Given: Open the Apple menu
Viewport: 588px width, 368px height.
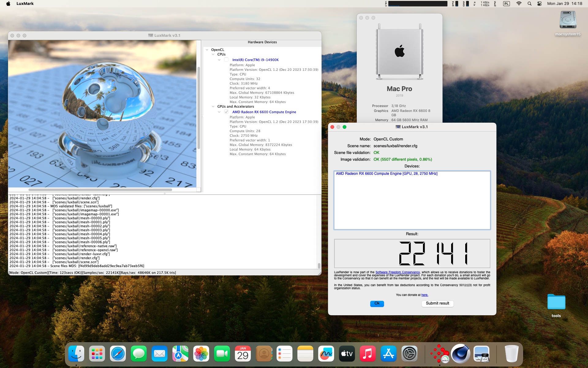Looking at the screenshot, I should pos(8,4).
